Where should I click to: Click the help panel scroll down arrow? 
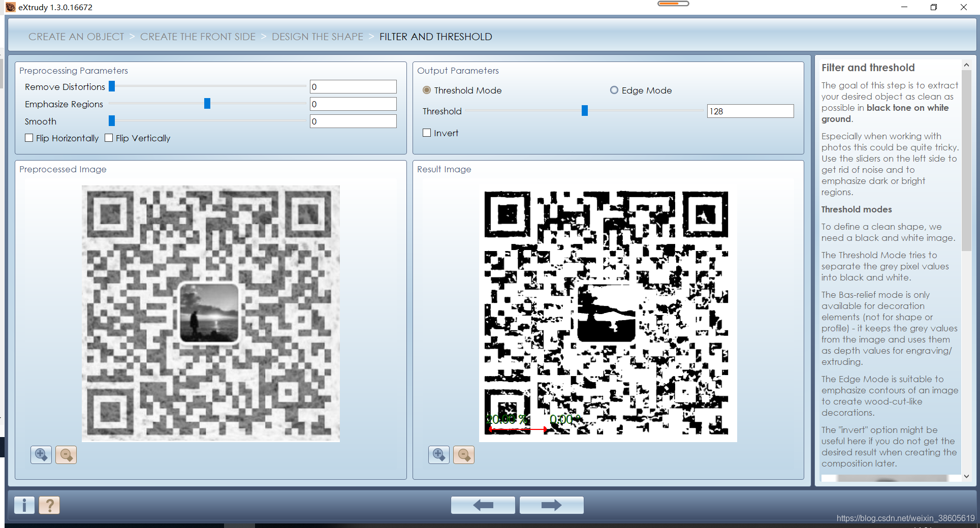pos(967,476)
